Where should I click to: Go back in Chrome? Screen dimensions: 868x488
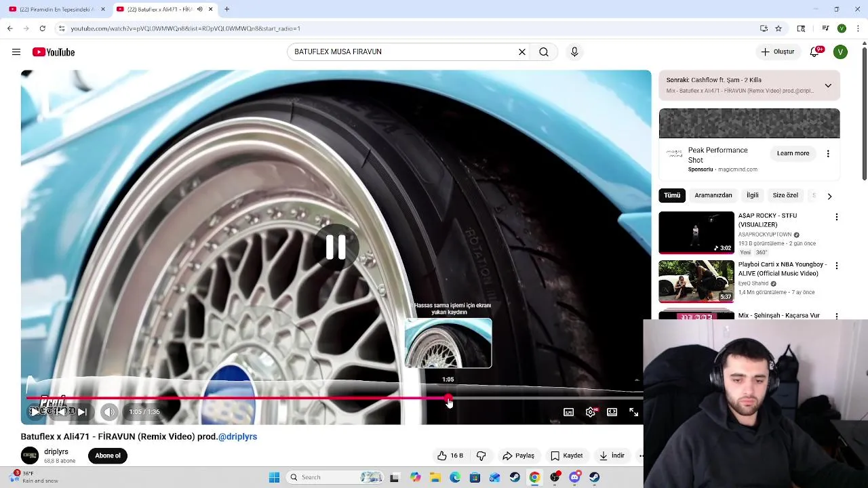click(9, 28)
